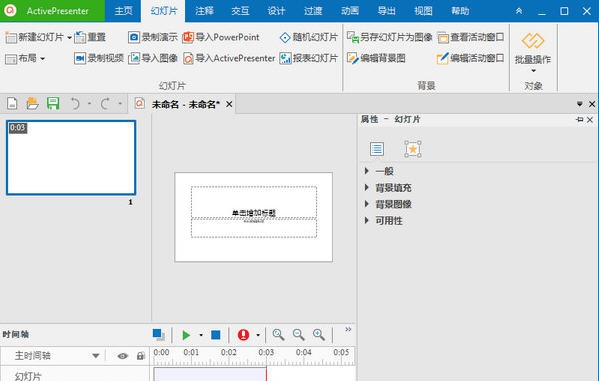The width and height of the screenshot is (599, 381).
Task: Open the Redo history dropdown
Action: point(120,104)
